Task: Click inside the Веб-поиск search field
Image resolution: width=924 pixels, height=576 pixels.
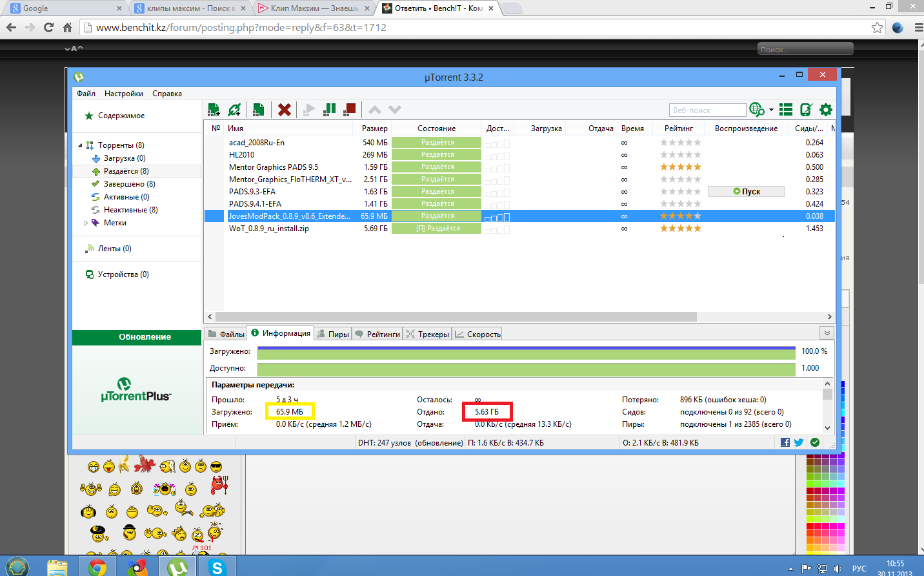Action: (x=708, y=110)
